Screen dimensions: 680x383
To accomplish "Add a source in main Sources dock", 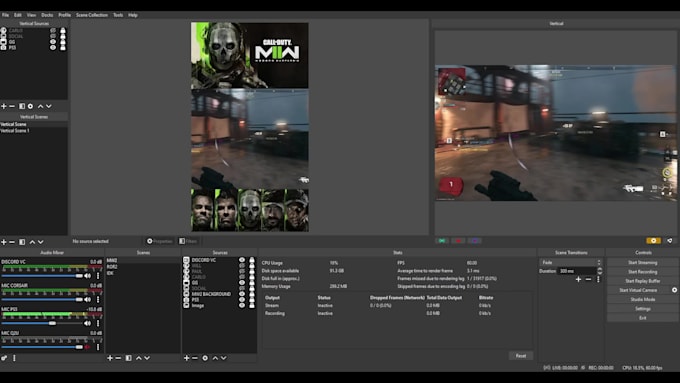I will click(186, 358).
